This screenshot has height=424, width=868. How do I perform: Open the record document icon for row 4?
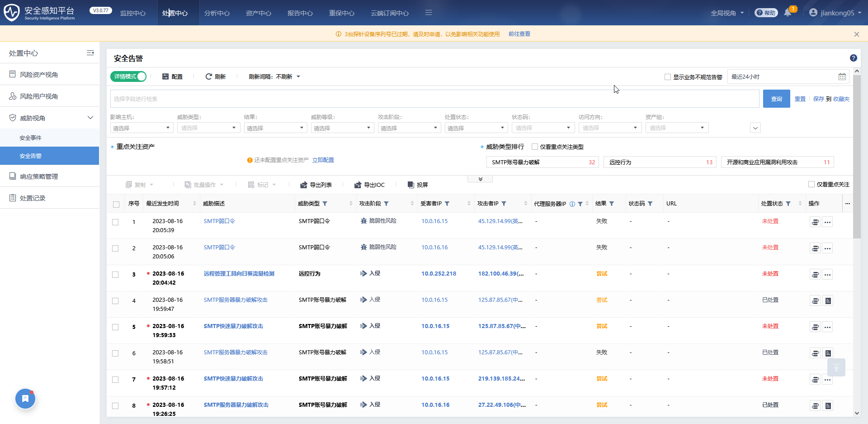click(x=828, y=301)
